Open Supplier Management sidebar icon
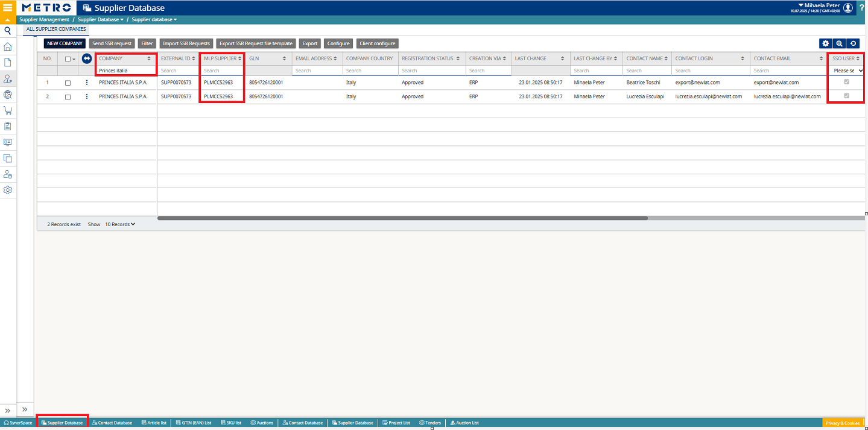Screen dimensions: 868x430 [x=8, y=78]
